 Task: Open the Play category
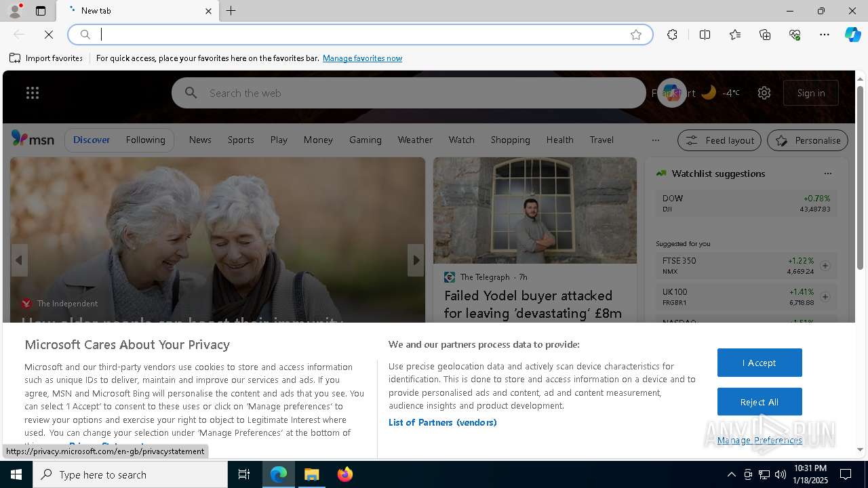[x=279, y=140]
